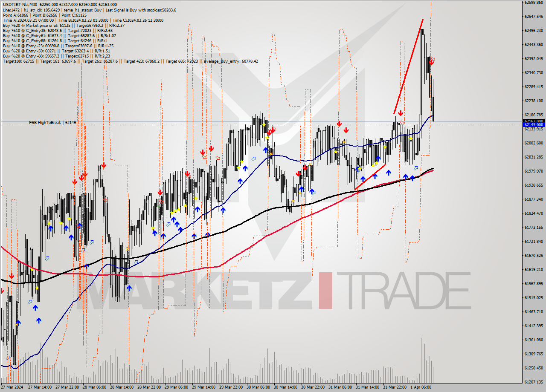The image size is (546, 392).
Task: Select the '31 Mar 14:00' time label
Action: tap(368, 387)
